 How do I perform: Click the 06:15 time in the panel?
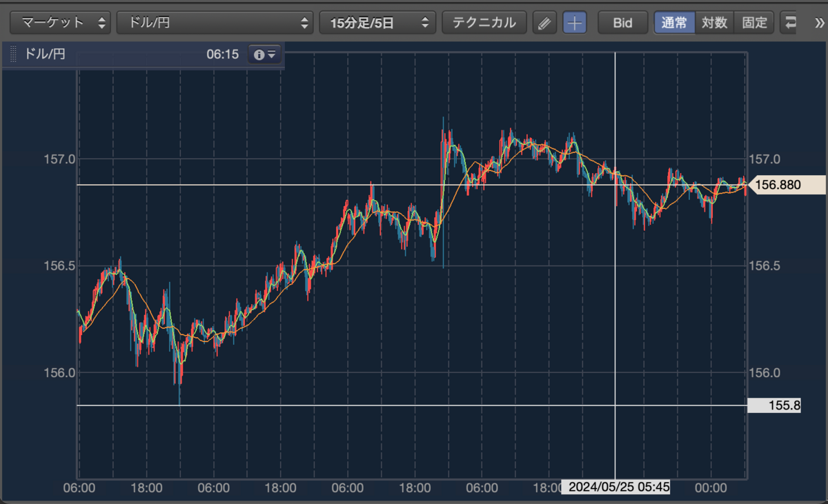(222, 54)
